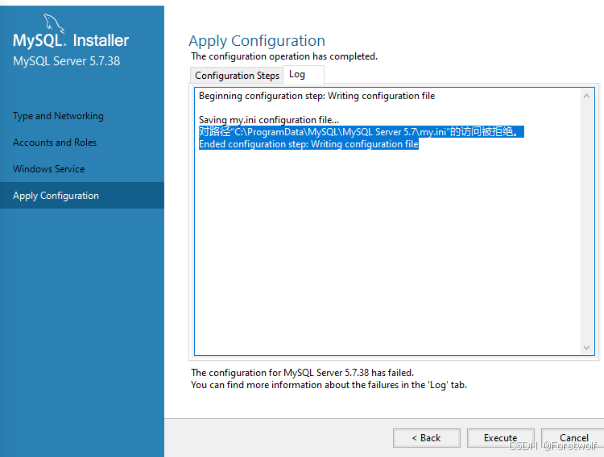Click the 'MySQL Server 5.7.38 has failed' message
The width and height of the screenshot is (604, 457).
coord(302,373)
